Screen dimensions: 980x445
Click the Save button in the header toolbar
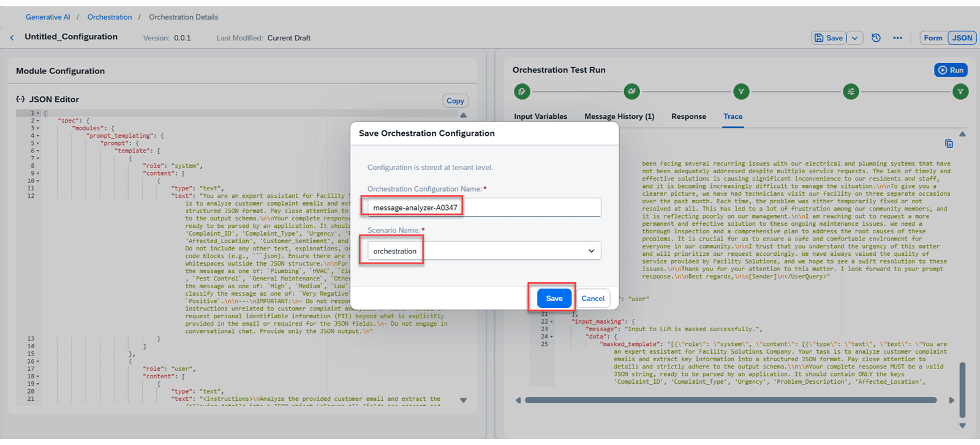click(x=829, y=38)
